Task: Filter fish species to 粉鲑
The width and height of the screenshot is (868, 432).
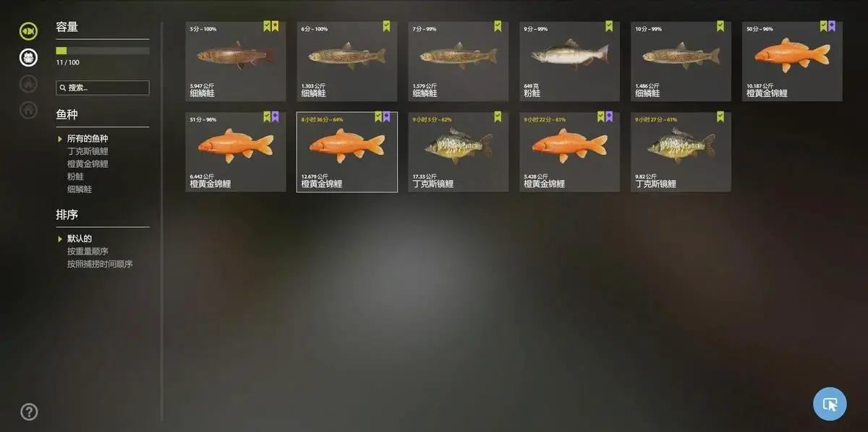Action: (76, 177)
